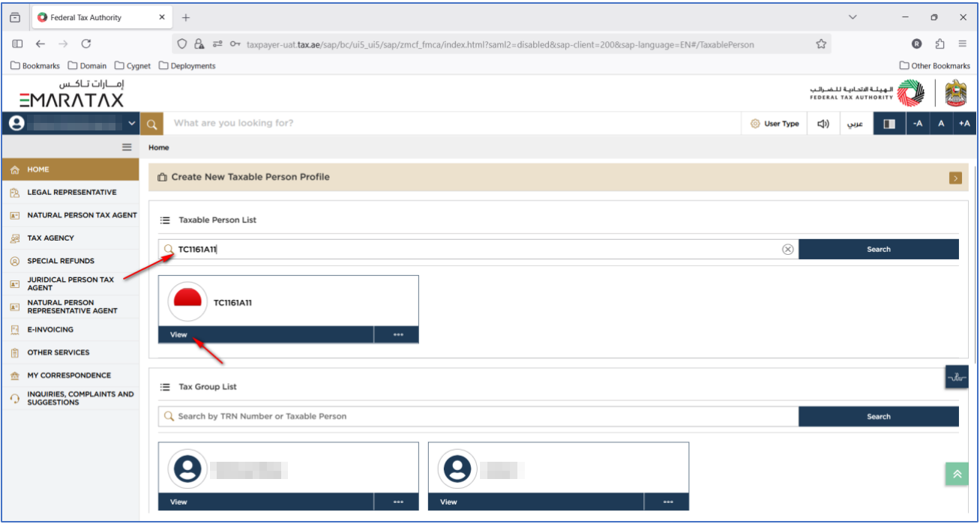Screen dimensions: 980x524
Task: Open Other Services in sidebar
Action: 70,352
